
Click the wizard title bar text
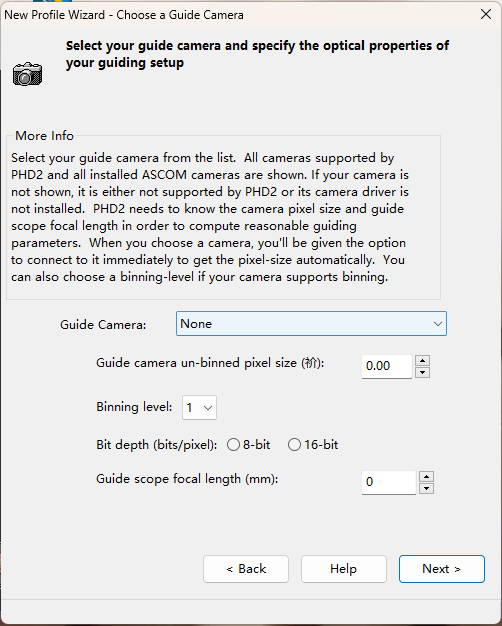click(124, 15)
